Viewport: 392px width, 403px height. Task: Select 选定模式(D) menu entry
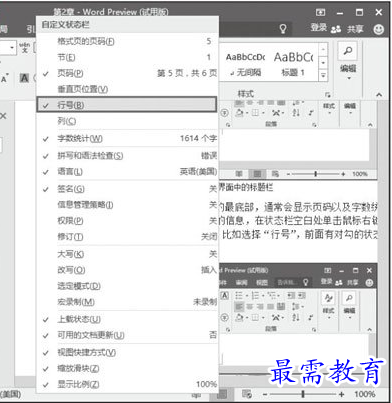pyautogui.click(x=127, y=286)
